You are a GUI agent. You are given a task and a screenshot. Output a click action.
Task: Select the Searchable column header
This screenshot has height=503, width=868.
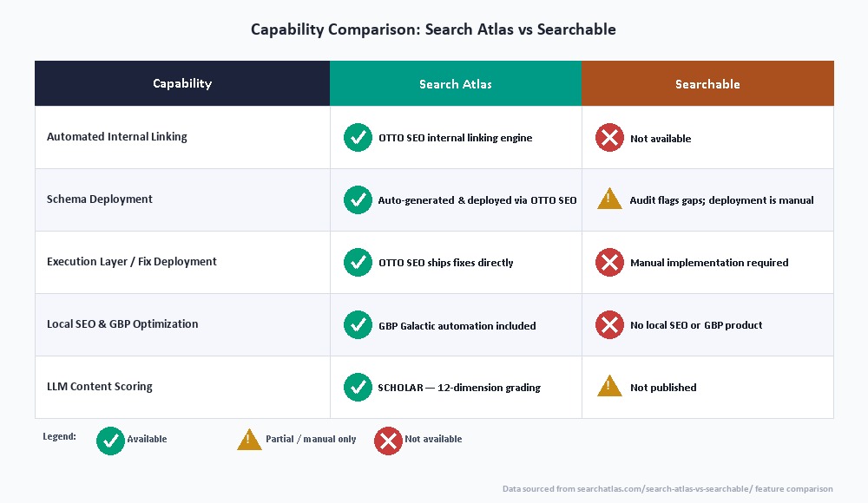(707, 83)
